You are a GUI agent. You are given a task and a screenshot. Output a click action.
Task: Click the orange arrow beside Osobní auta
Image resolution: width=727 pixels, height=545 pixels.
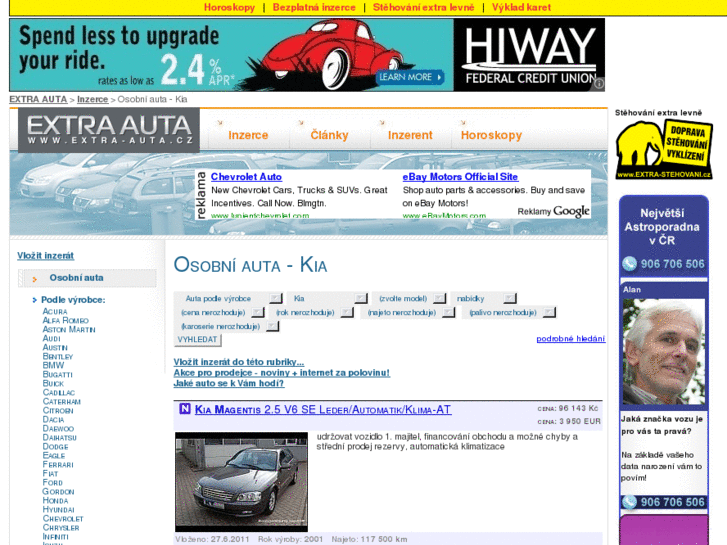(x=34, y=279)
